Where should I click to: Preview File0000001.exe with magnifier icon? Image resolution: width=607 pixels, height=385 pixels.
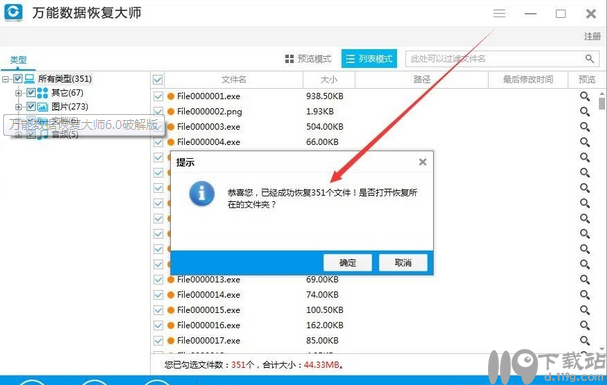(x=585, y=96)
